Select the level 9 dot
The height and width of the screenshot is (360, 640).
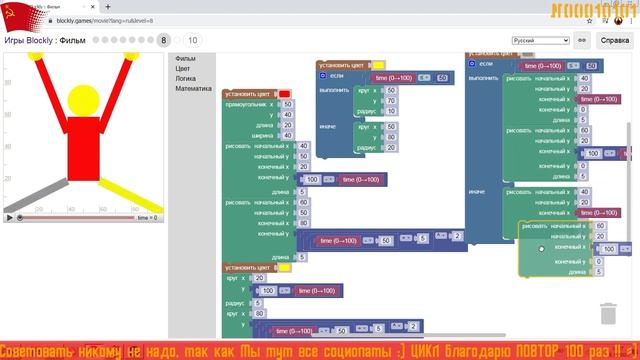[x=177, y=40]
